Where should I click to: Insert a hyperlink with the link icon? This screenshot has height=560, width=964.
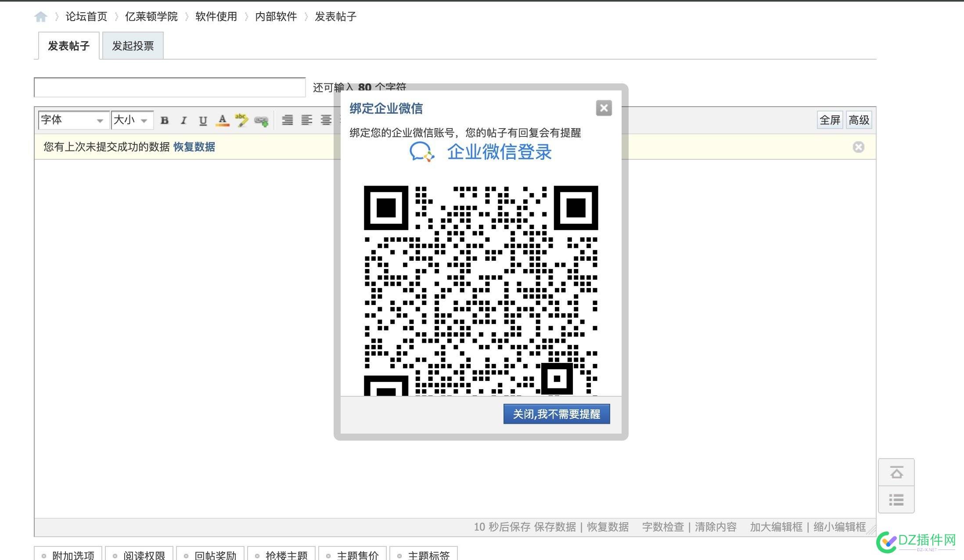[x=261, y=121]
